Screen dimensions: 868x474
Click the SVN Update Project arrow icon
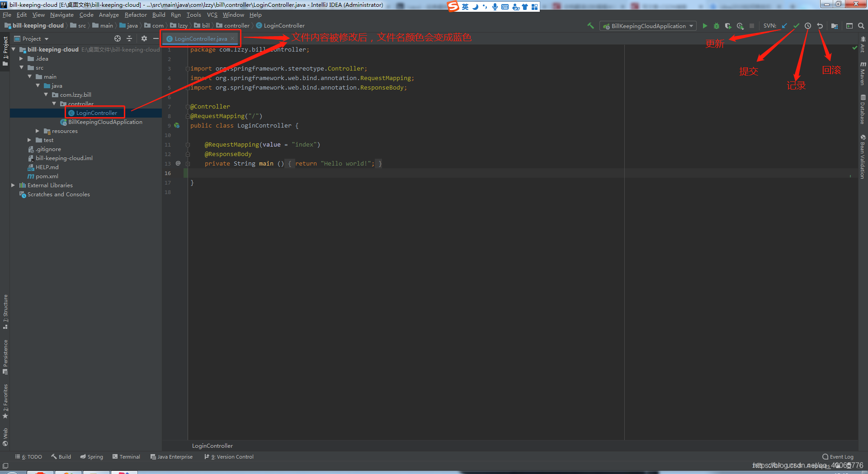click(784, 26)
